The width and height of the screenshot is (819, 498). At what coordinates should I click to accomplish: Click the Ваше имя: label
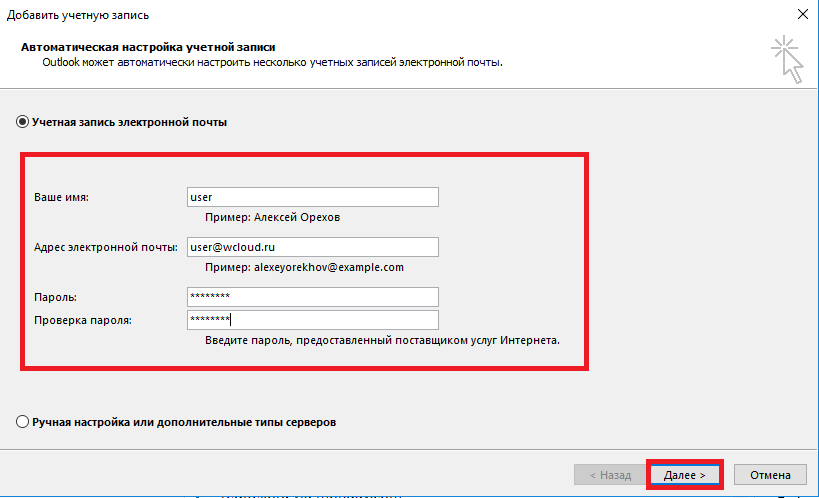(x=62, y=197)
